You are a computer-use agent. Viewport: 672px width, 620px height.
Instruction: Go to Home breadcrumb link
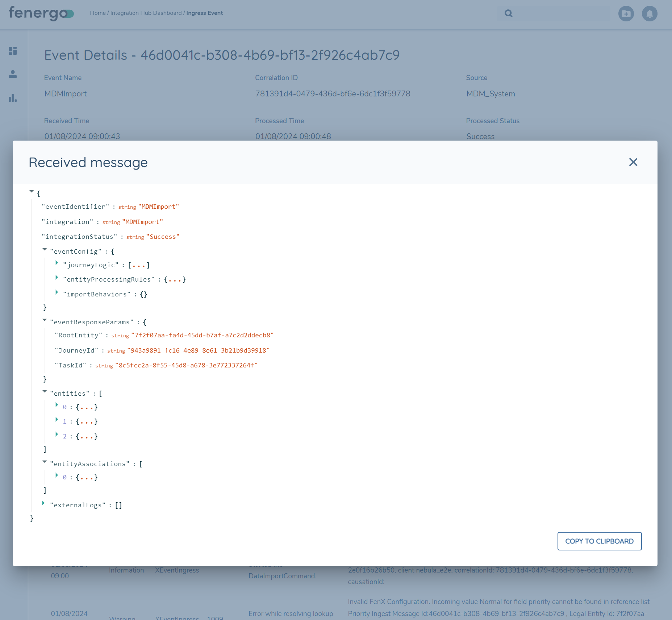[x=97, y=13]
